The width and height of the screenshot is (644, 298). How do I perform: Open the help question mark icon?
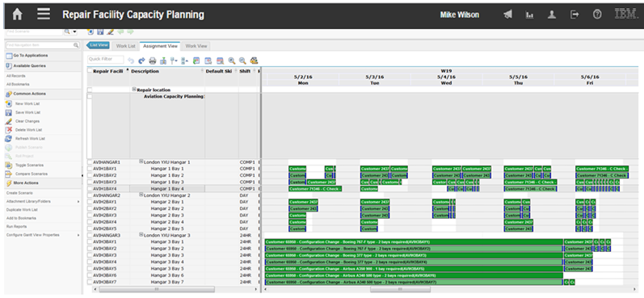(597, 15)
